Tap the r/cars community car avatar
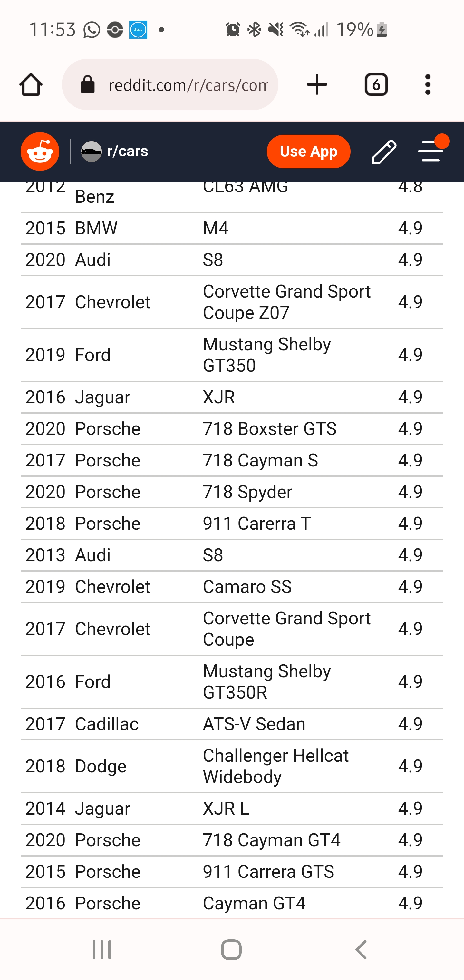 click(x=91, y=152)
